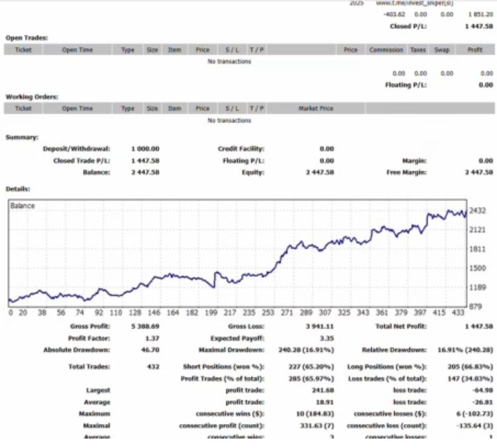Select the Expected Payoff value 3.35
497x448 pixels.
click(327, 338)
